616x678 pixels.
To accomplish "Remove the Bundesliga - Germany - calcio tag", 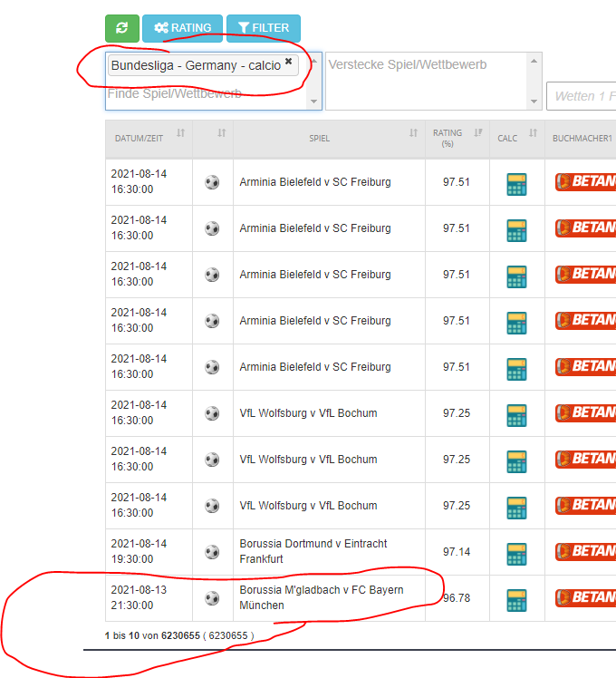I will (288, 62).
